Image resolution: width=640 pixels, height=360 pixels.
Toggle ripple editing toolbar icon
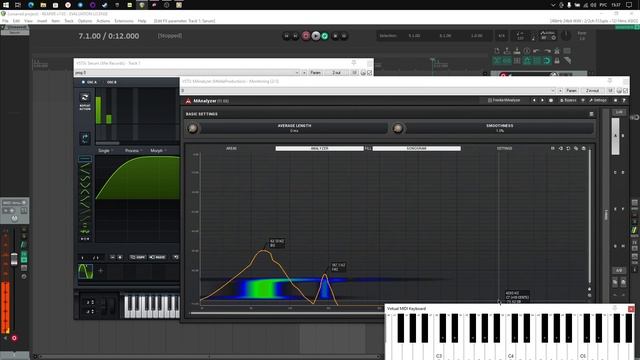(x=517, y=61)
